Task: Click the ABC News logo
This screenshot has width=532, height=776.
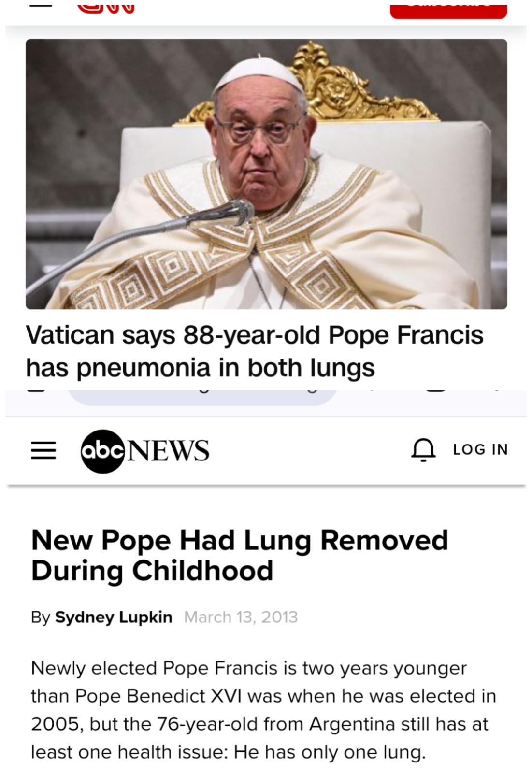Action: pos(145,451)
